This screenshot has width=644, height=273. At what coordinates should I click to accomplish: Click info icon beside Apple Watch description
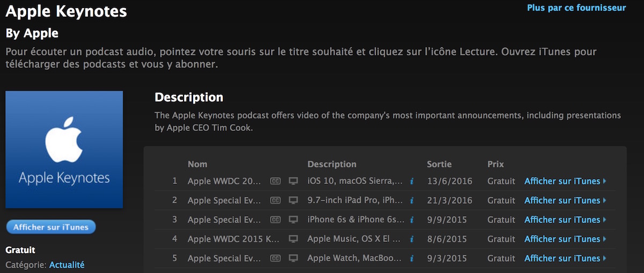coord(412,259)
